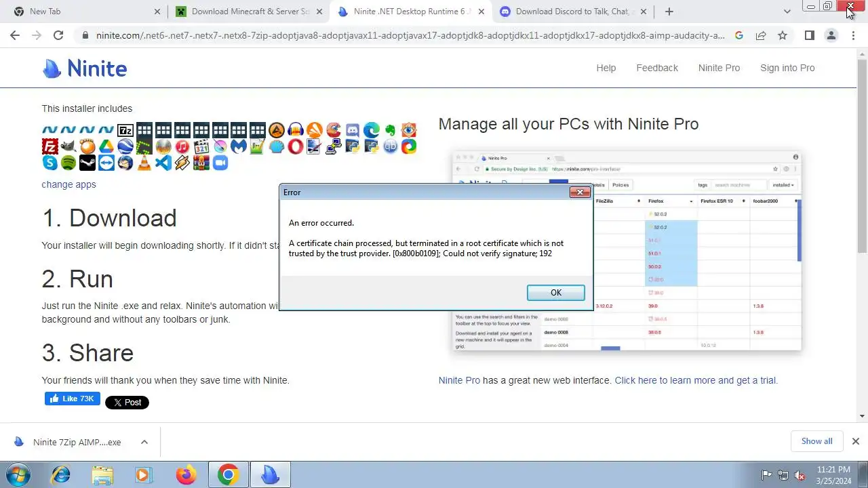This screenshot has height=488, width=868.
Task: Click the X Post button
Action: click(x=127, y=402)
